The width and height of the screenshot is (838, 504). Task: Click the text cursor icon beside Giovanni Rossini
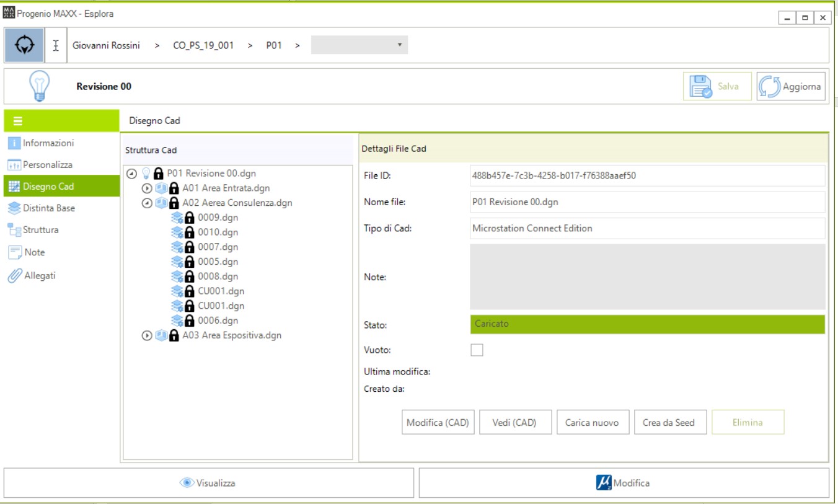point(56,45)
